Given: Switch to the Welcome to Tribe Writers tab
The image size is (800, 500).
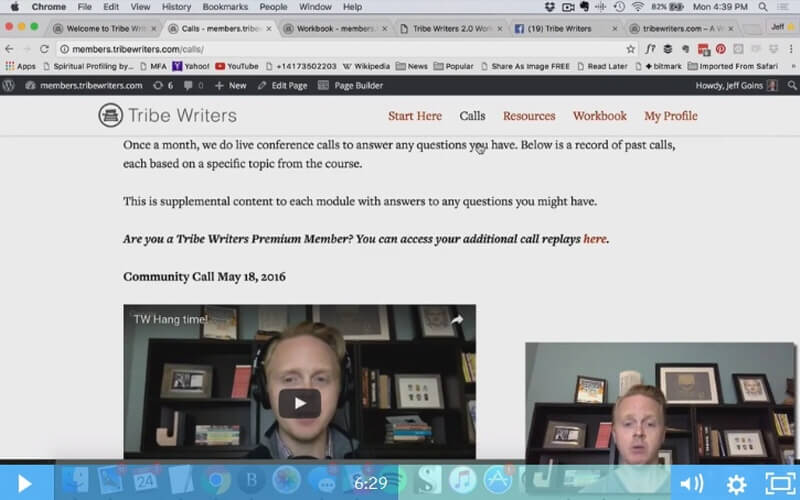Looking at the screenshot, I should point(105,29).
